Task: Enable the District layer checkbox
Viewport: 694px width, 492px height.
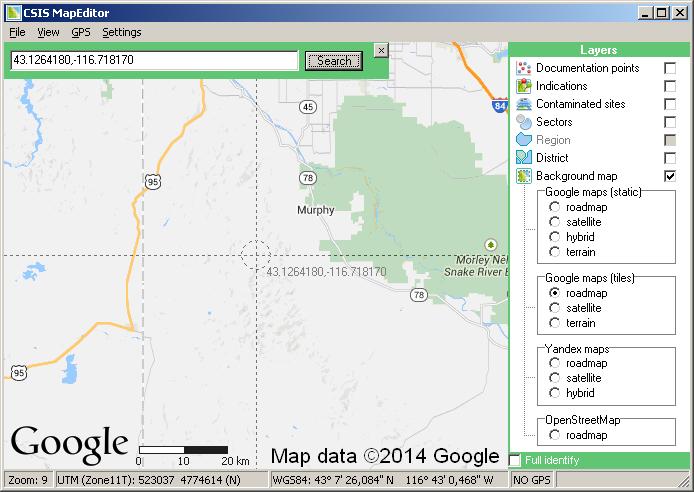Action: pos(670,158)
